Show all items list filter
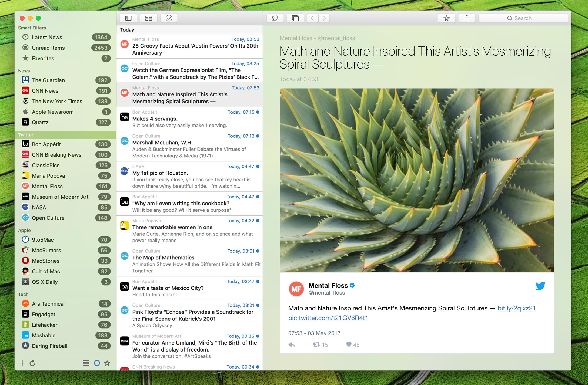The width and height of the screenshot is (588, 385). [86, 363]
